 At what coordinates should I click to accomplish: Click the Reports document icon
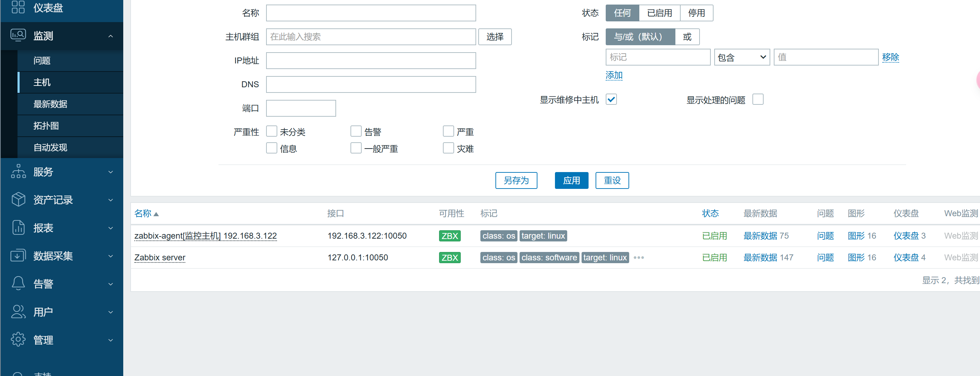(x=18, y=227)
